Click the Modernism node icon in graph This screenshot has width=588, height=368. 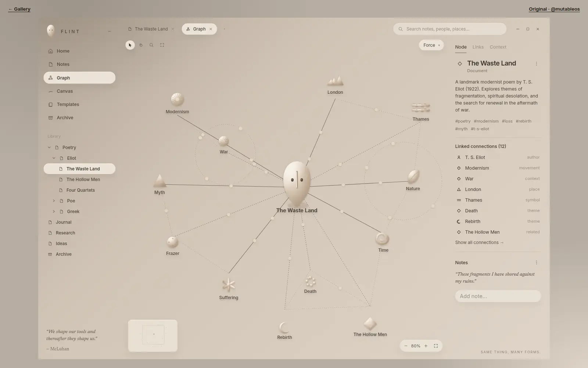(178, 99)
